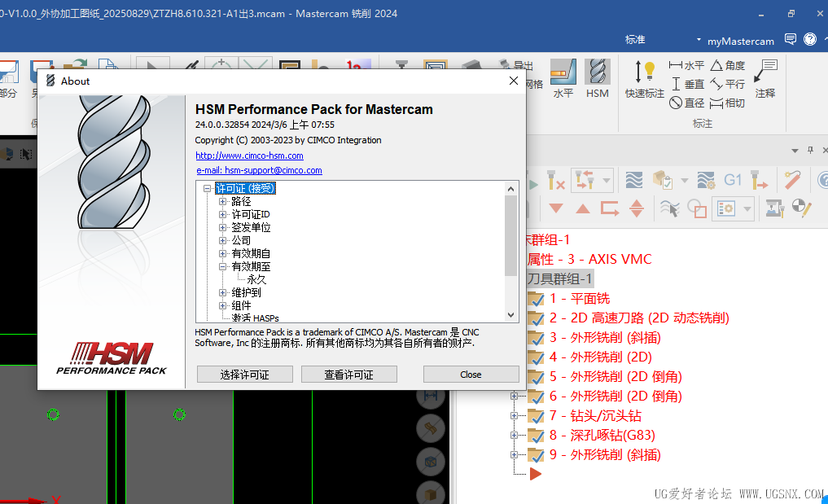
Task: Click the waves with cursor icon
Action: pos(669,208)
